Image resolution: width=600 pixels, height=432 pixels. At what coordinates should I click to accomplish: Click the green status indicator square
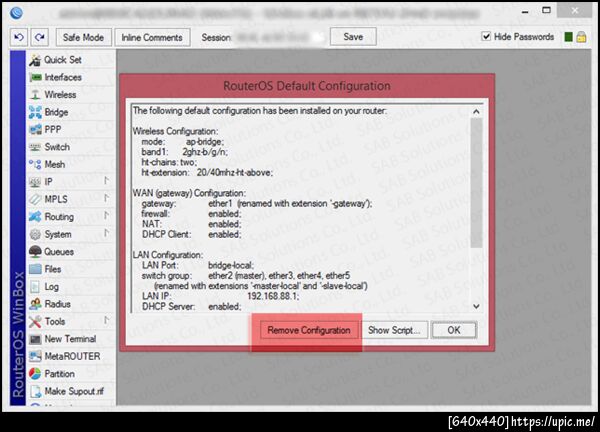(569, 37)
